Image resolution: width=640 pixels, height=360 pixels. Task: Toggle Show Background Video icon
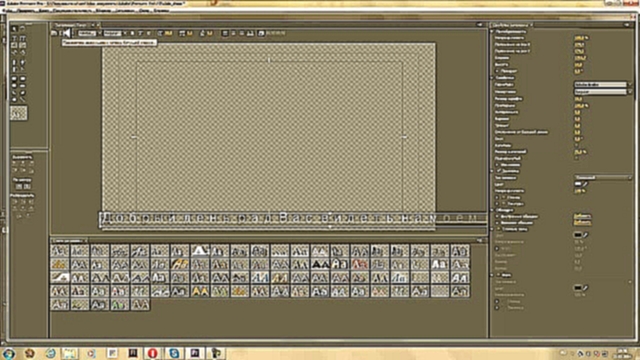coord(261,33)
